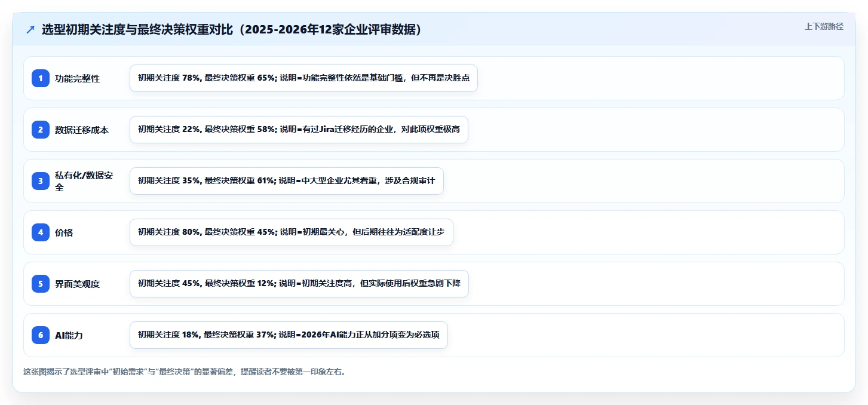
Task: Click the 价格 row label
Action: pyautogui.click(x=64, y=232)
